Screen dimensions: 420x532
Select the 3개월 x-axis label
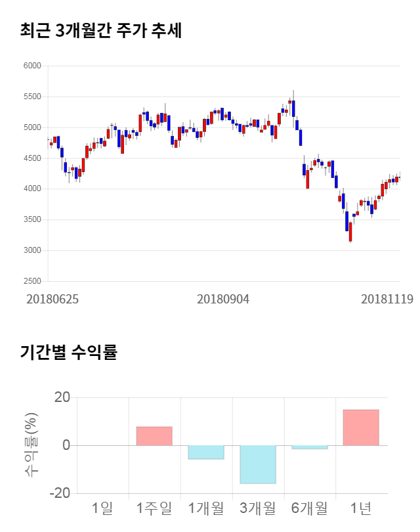tap(258, 508)
